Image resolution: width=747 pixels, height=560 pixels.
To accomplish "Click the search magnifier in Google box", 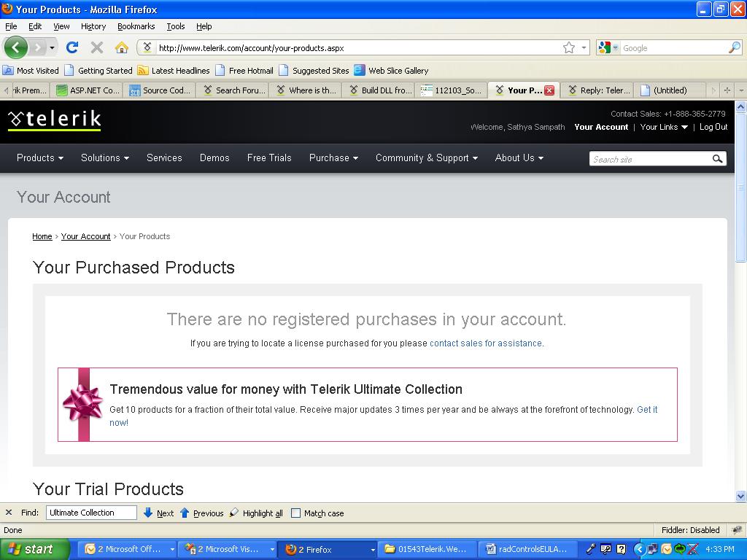I will point(734,47).
